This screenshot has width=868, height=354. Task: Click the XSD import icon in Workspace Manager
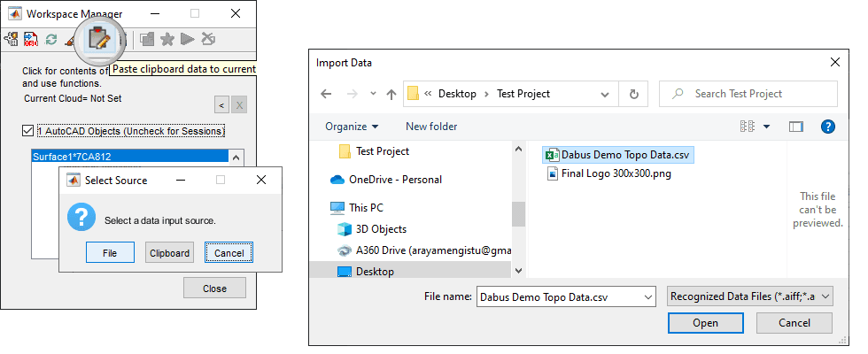point(30,39)
